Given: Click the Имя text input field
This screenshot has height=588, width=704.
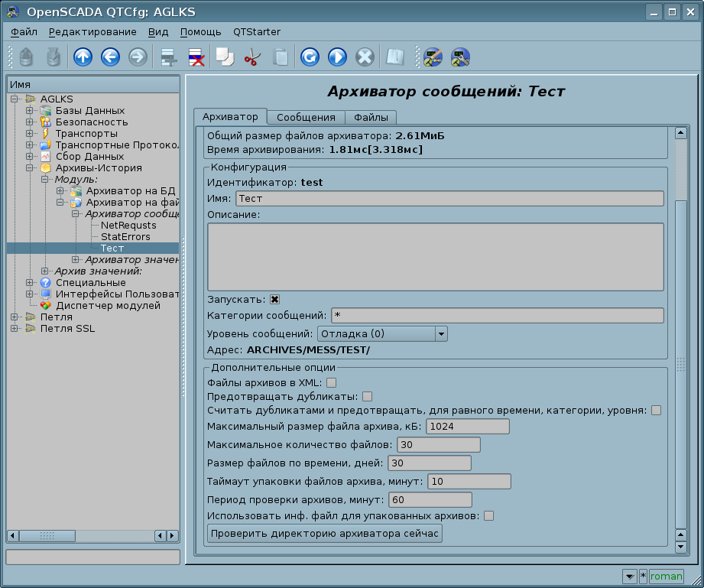Looking at the screenshot, I should coord(449,198).
